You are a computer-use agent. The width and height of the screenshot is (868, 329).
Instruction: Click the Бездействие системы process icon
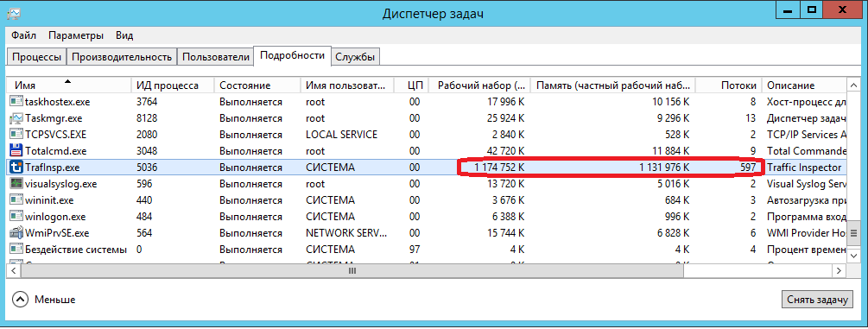(x=16, y=250)
